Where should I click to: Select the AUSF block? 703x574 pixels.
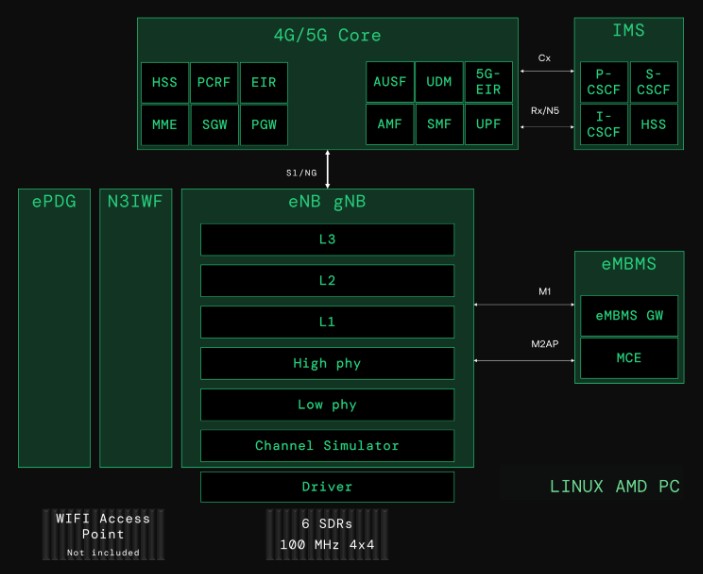pos(390,82)
